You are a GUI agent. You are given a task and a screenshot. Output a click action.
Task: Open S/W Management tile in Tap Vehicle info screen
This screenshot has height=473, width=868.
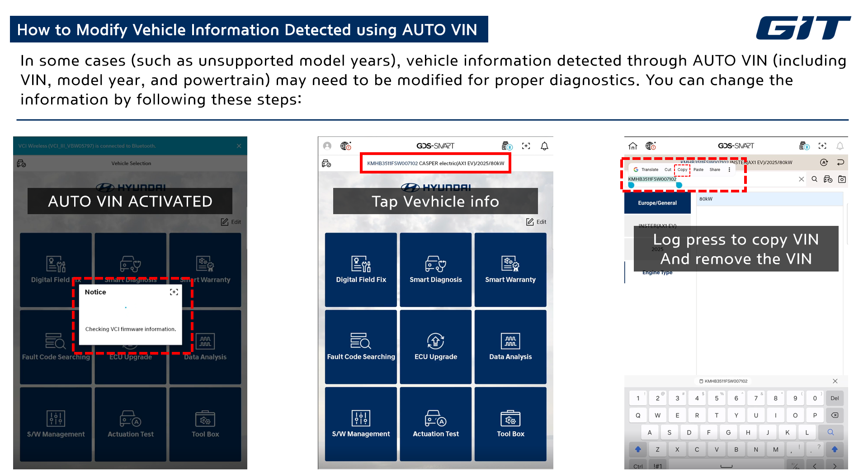(361, 424)
